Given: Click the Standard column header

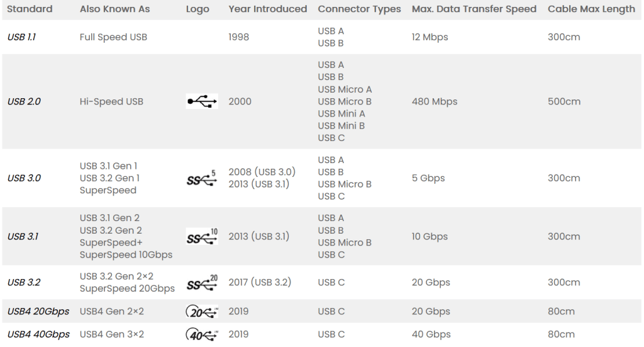Looking at the screenshot, I should pos(30,9).
